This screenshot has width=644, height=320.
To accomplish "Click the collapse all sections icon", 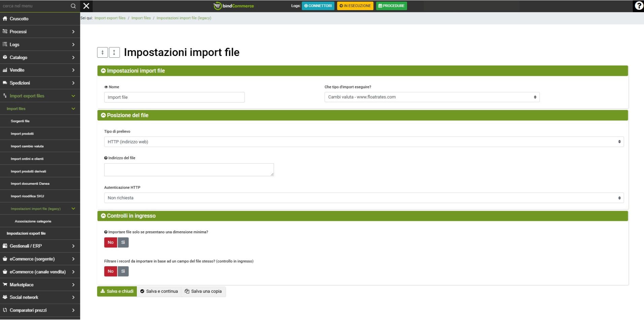I will tap(102, 53).
